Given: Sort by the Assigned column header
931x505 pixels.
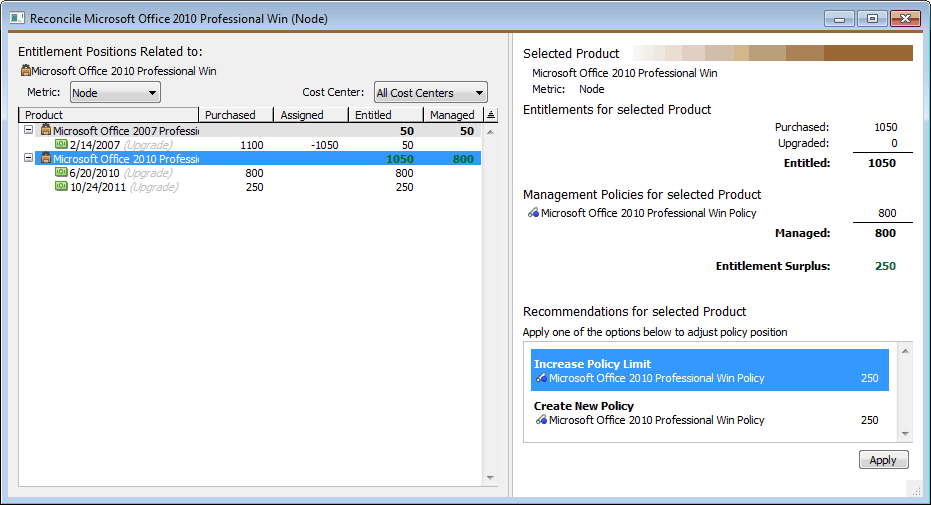Looking at the screenshot, I should pos(311,115).
